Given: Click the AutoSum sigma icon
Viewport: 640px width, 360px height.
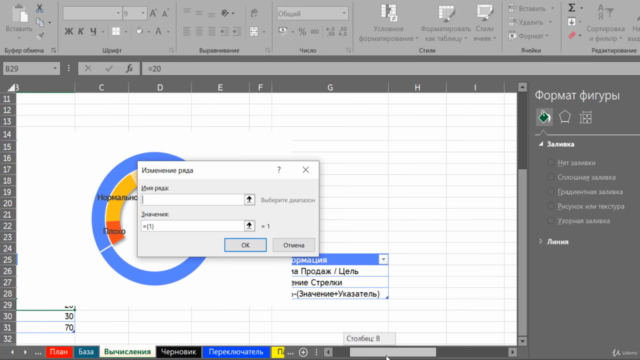Looking at the screenshot, I should pos(572,7).
